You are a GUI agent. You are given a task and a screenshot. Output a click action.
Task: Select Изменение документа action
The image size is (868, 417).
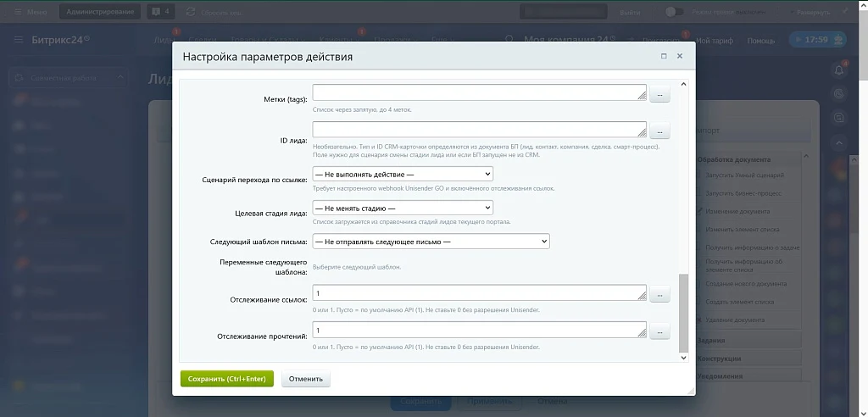tap(737, 212)
